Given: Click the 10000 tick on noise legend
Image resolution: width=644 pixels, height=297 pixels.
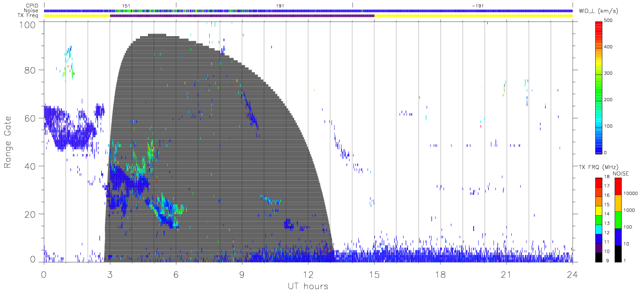Looking at the screenshot, I should (631, 193).
